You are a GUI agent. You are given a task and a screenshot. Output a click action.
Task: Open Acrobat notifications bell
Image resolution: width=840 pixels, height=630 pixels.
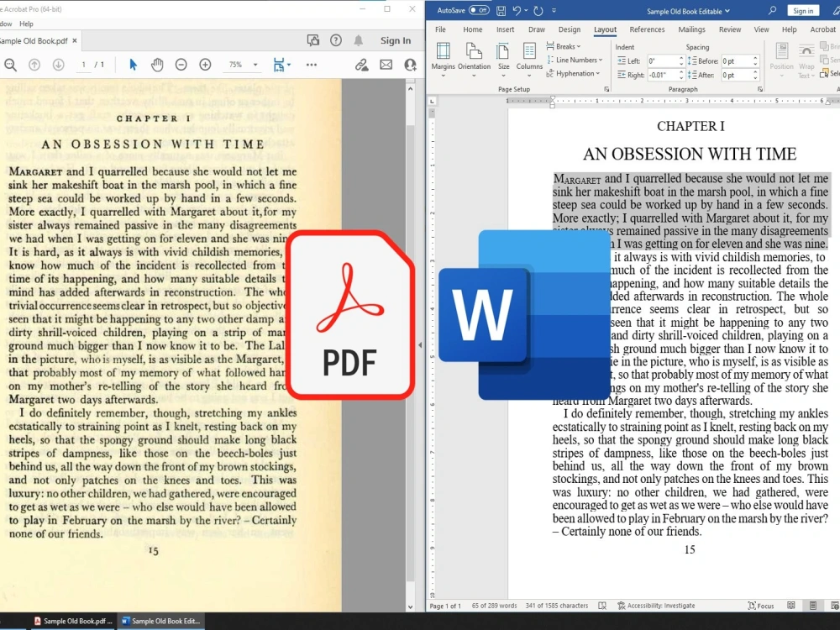tap(359, 40)
